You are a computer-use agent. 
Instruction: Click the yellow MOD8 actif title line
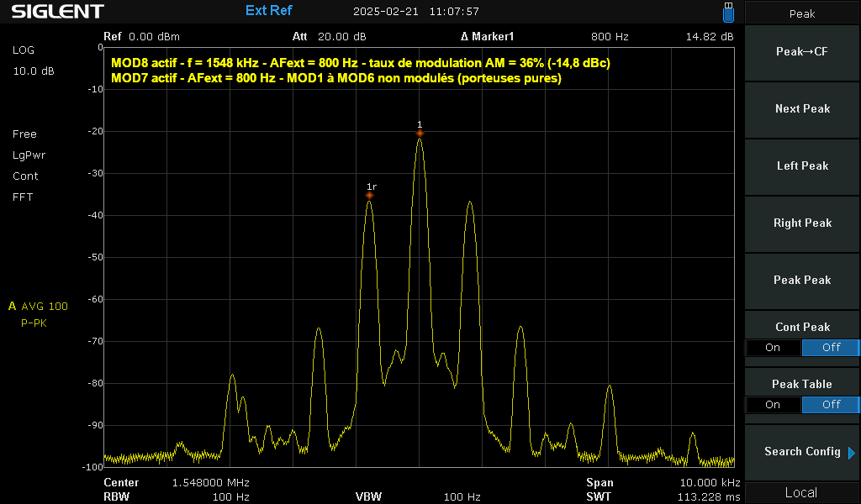click(x=361, y=63)
